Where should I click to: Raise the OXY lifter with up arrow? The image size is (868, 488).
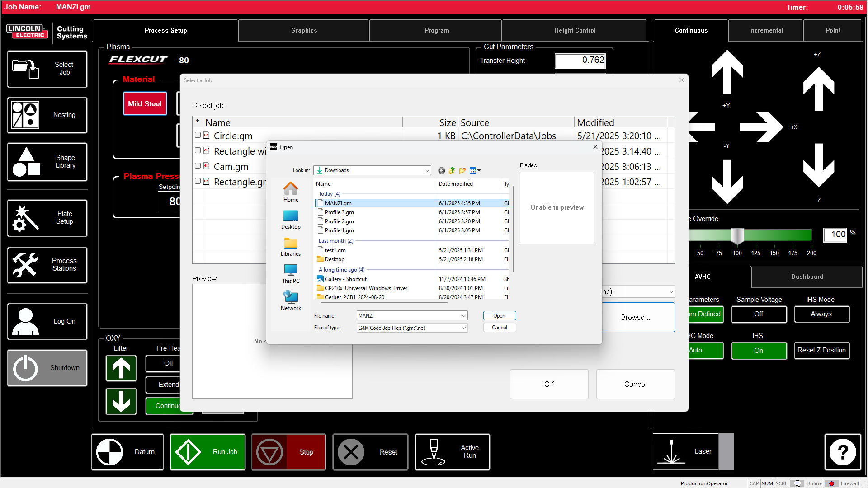pos(121,368)
